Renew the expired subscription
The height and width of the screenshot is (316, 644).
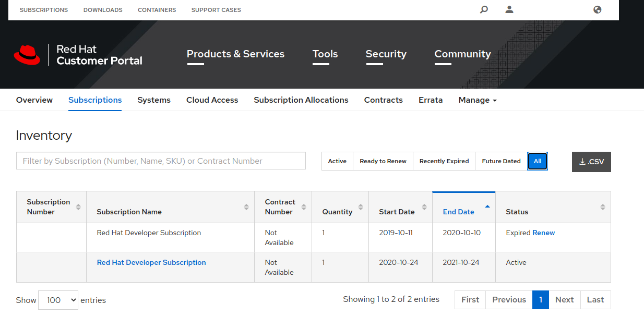tap(544, 233)
